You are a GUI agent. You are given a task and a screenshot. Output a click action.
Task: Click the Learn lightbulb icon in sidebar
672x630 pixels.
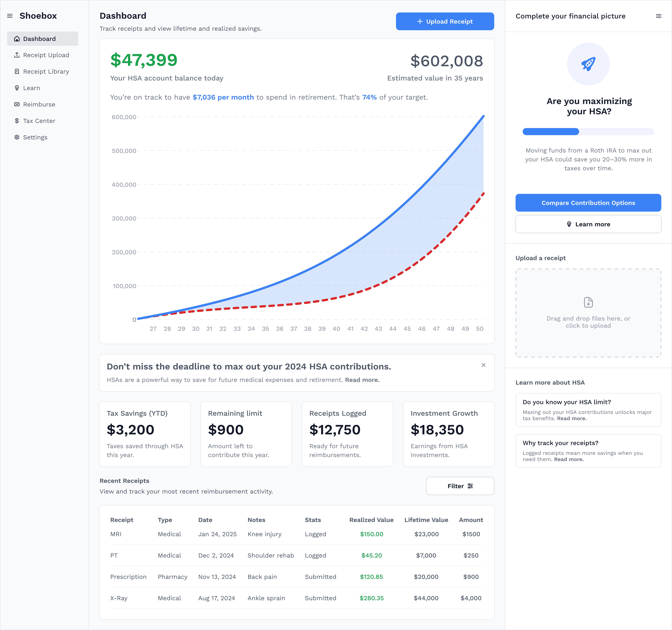17,88
